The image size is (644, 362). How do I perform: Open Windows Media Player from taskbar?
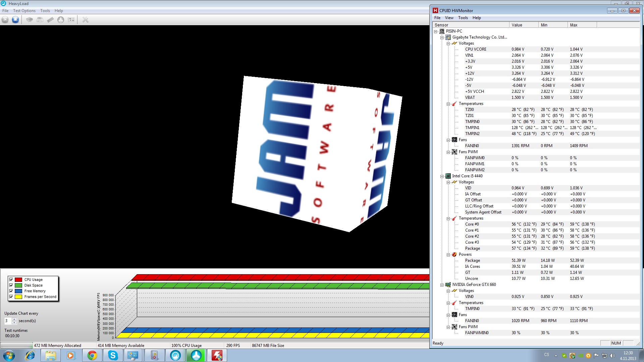tap(71, 355)
